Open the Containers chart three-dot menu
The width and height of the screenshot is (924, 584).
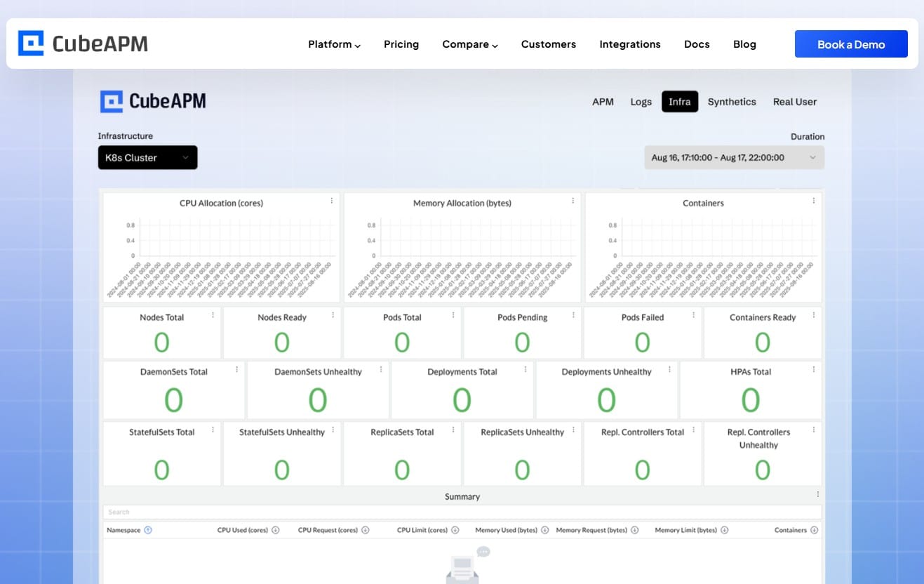pos(814,200)
